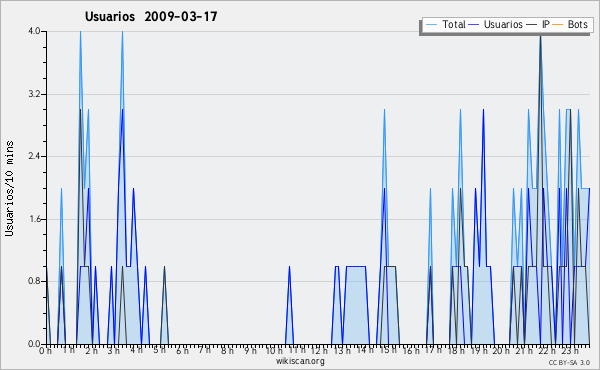The width and height of the screenshot is (600, 370).
Task: Click the x-axis label '5 h'
Action: pyautogui.click(x=159, y=350)
